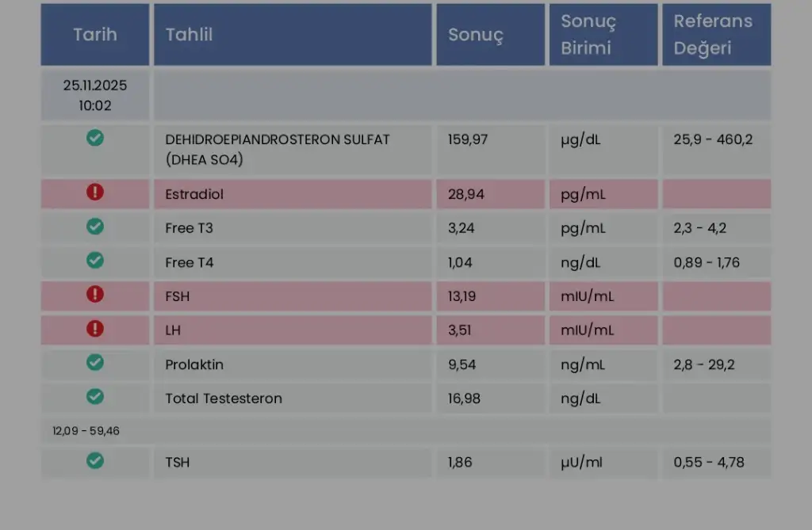Click the Prolaktin reference range 2,8 - 29,2
This screenshot has height=530, width=812.
point(704,364)
